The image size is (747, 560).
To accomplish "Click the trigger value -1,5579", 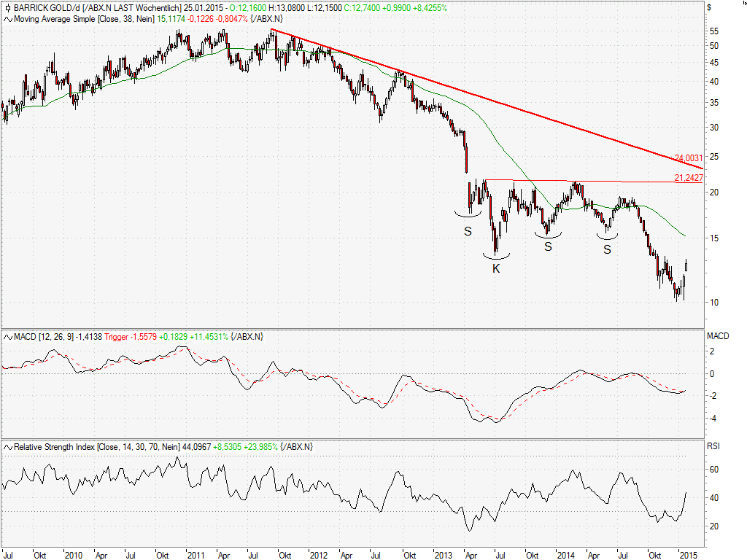I will pyautogui.click(x=144, y=337).
